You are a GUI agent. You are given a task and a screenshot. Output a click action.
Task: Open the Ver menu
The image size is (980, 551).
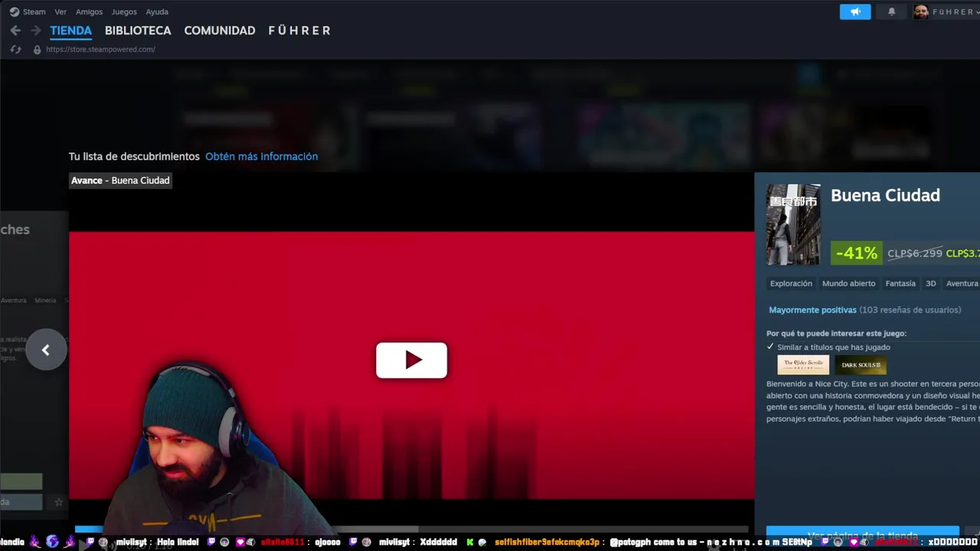(60, 11)
